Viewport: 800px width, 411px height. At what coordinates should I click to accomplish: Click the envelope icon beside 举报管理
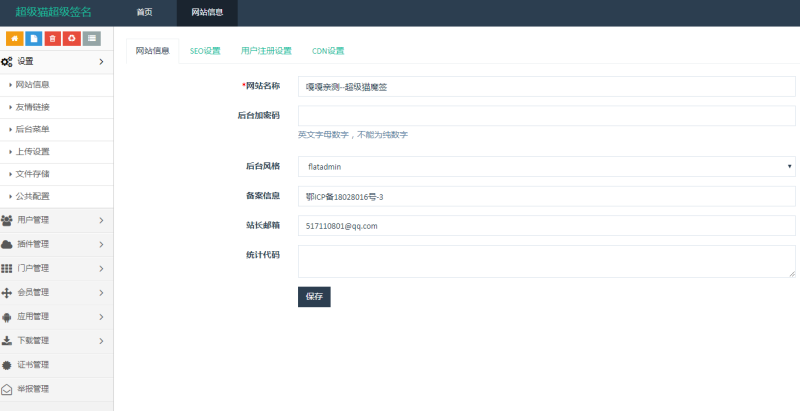tap(7, 390)
